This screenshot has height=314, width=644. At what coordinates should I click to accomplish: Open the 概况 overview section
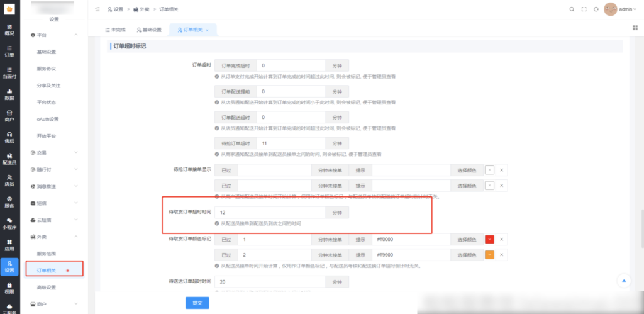coord(9,30)
